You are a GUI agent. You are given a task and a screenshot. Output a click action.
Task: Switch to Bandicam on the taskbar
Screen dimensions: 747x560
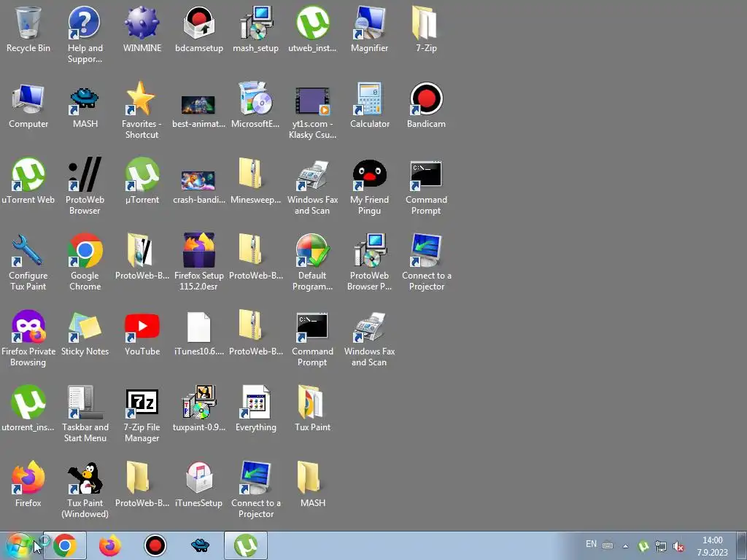coord(155,545)
